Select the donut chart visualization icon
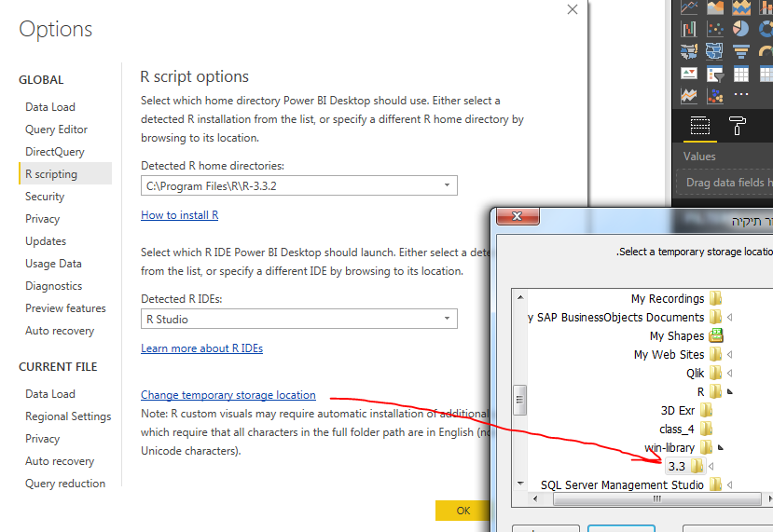The width and height of the screenshot is (773, 532). [x=766, y=29]
